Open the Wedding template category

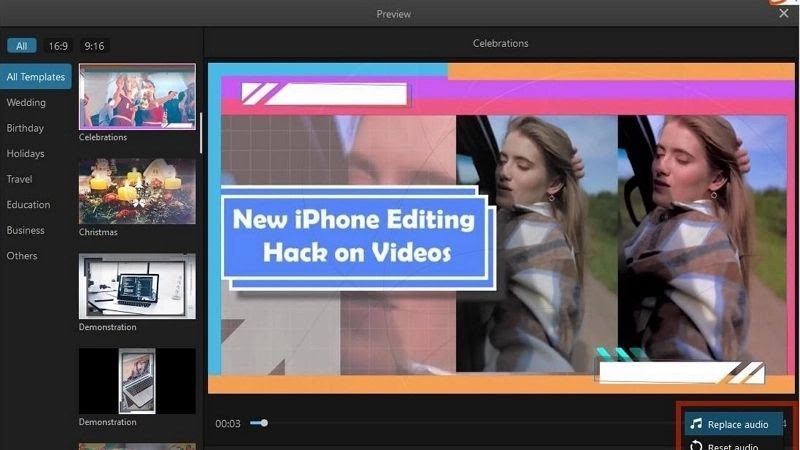click(26, 102)
